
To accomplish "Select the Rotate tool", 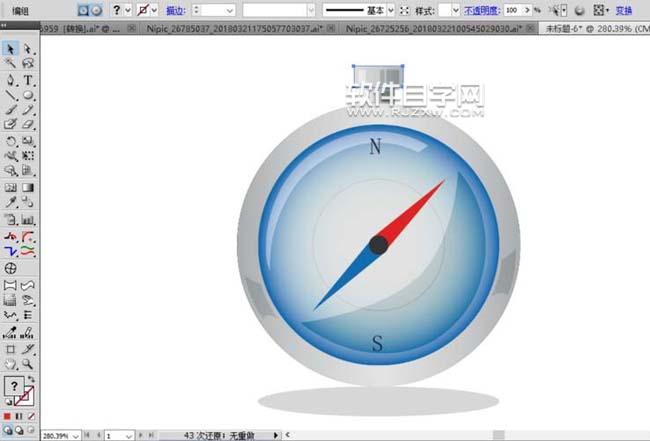I will (x=10, y=141).
